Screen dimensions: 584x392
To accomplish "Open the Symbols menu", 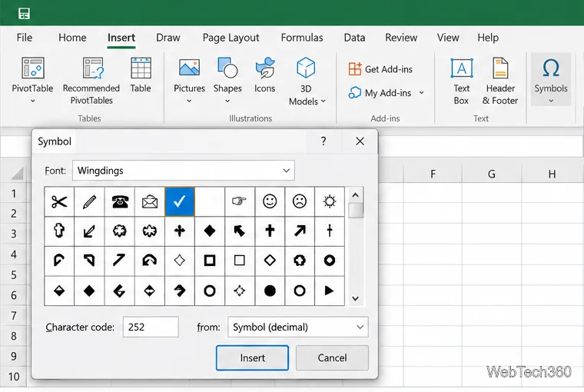I will click(551, 79).
